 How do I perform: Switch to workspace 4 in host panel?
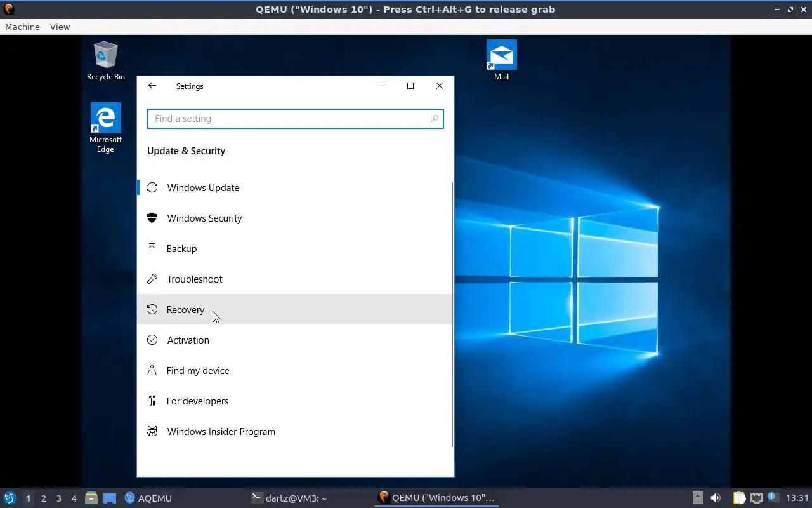click(x=74, y=498)
